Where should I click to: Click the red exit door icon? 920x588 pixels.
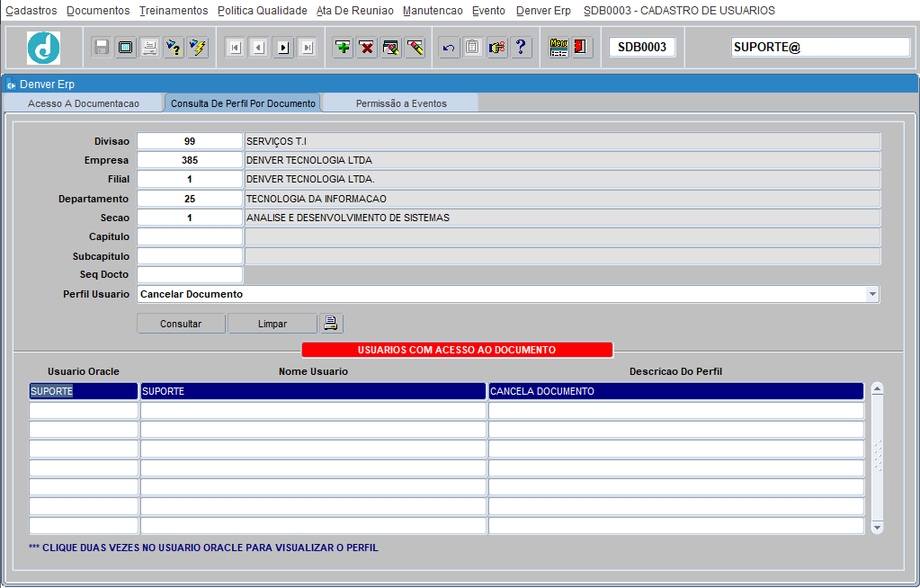pyautogui.click(x=580, y=48)
